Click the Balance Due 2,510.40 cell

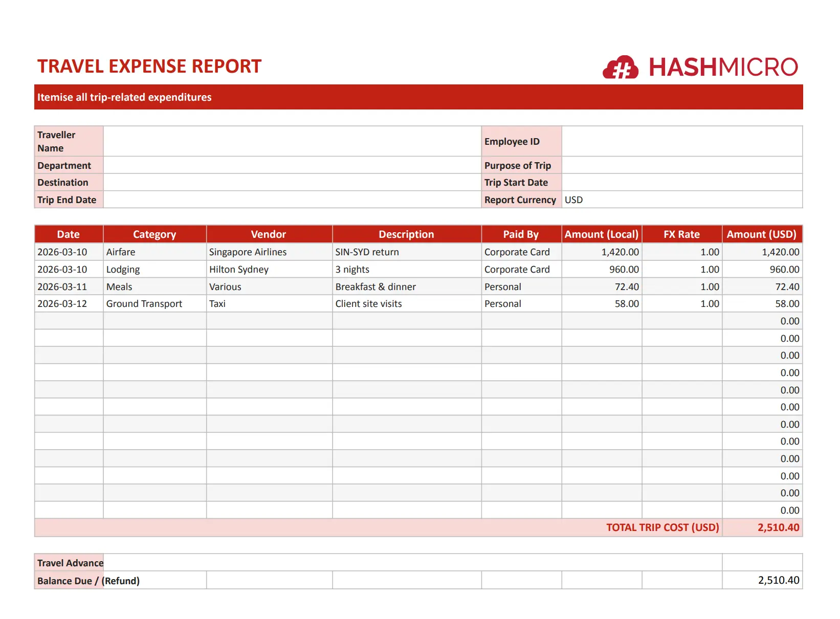762,580
